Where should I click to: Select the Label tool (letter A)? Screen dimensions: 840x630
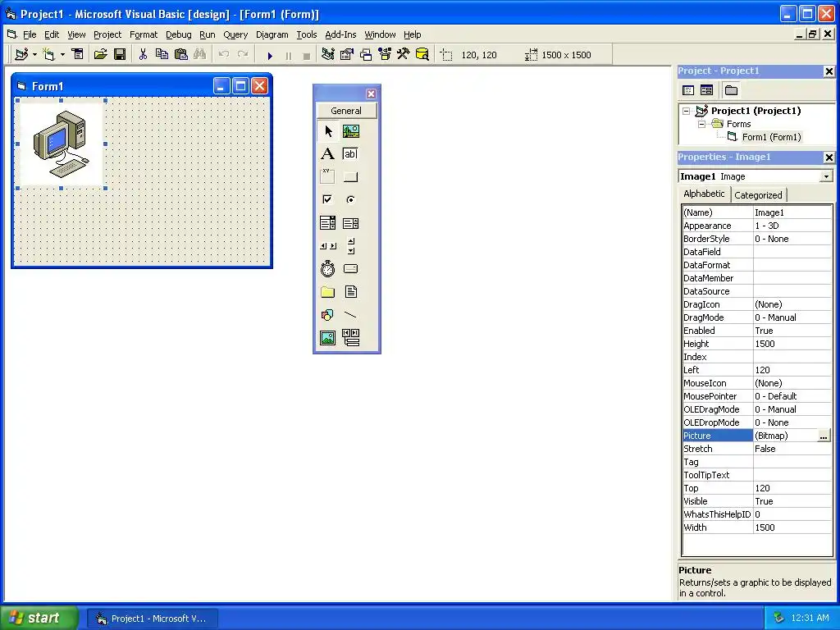[328, 154]
